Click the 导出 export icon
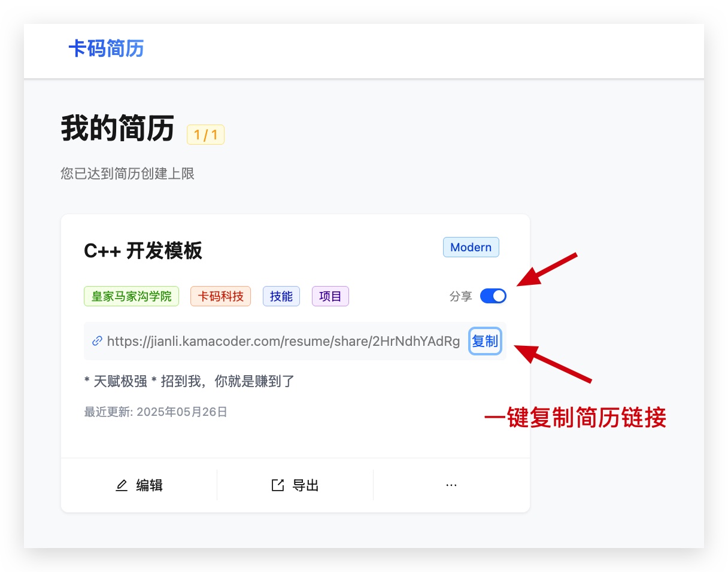The image size is (728, 572). point(278,485)
